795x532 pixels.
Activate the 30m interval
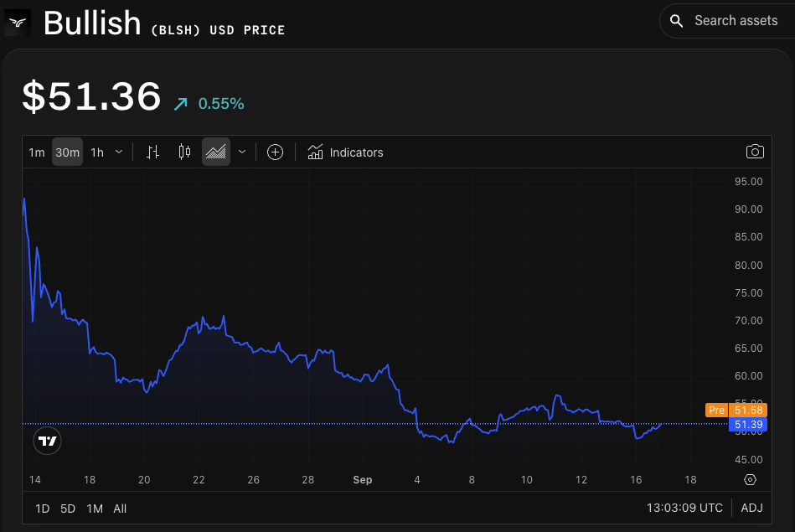point(67,152)
